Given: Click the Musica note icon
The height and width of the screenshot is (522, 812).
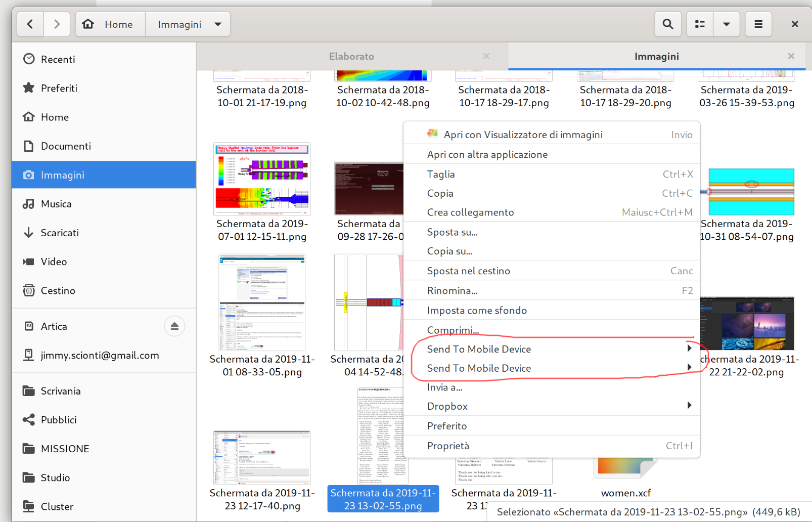Looking at the screenshot, I should click(29, 204).
